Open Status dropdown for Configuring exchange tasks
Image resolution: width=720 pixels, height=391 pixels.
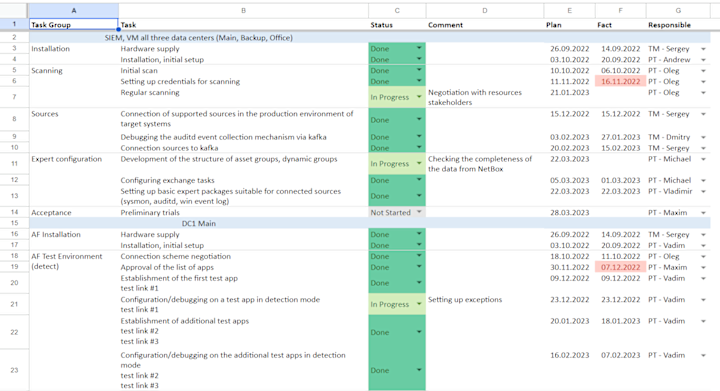click(x=419, y=179)
